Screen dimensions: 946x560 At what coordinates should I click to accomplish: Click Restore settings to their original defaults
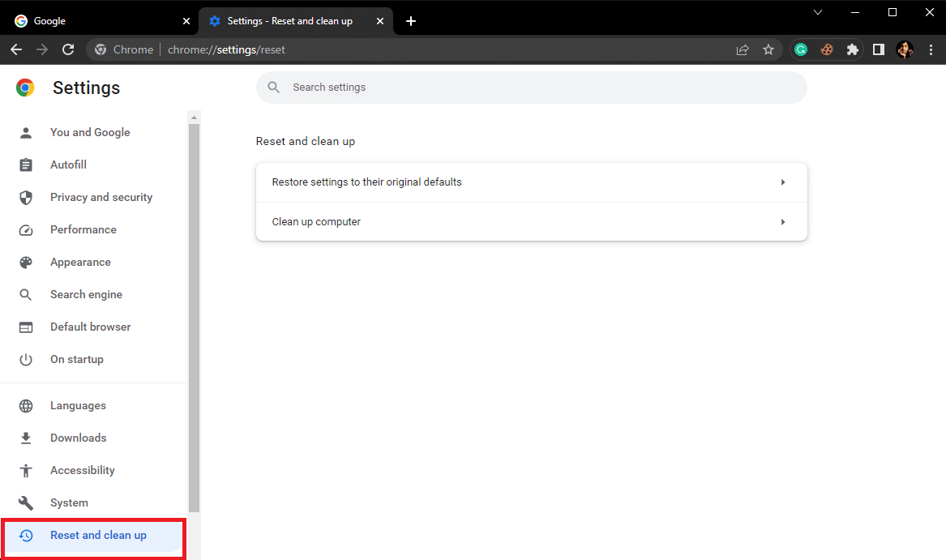pyautogui.click(x=532, y=182)
